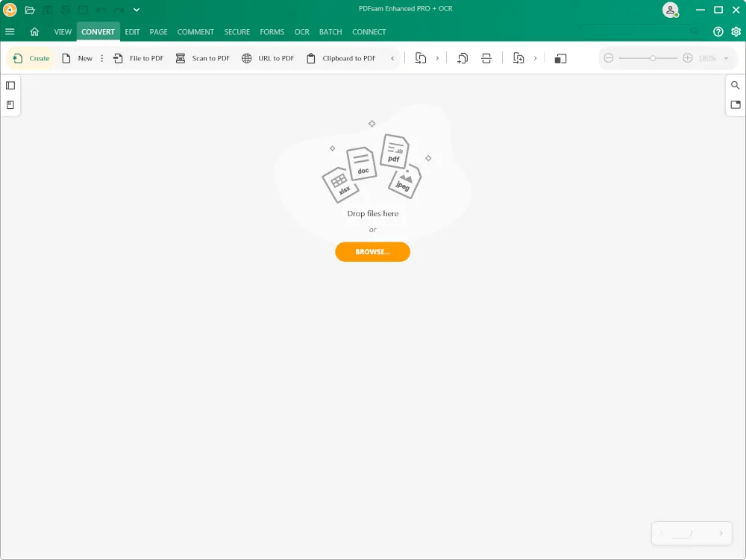746x560 pixels.
Task: Select Scan to PDF in the toolbar
Action: [202, 58]
